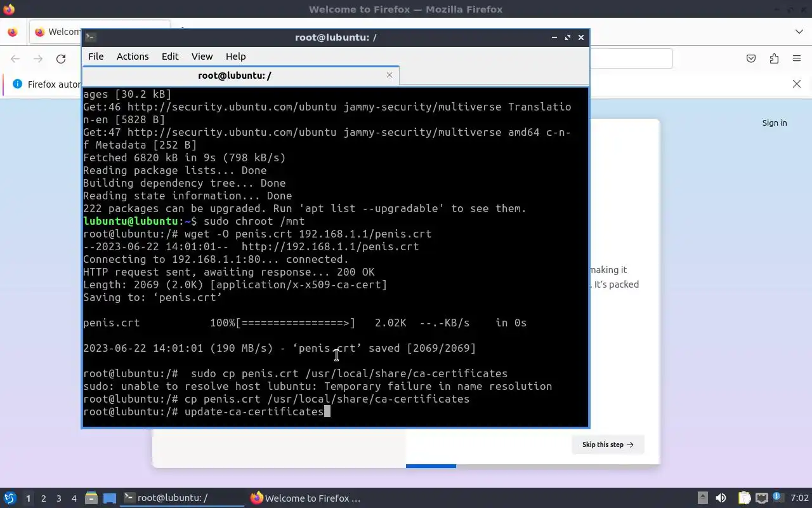Open the terminal Actions menu
The image size is (812, 508).
click(133, 57)
